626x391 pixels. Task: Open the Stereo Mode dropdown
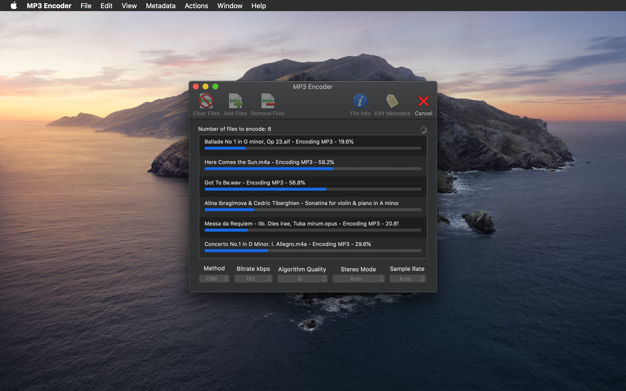coord(358,279)
